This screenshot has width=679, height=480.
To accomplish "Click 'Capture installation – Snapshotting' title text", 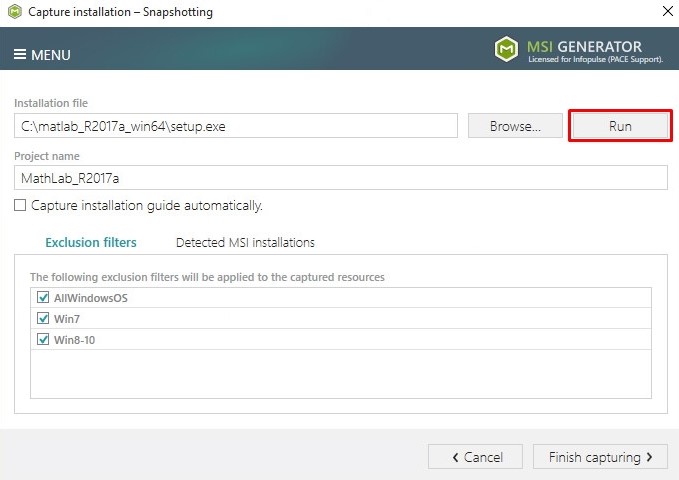I will pyautogui.click(x=120, y=12).
